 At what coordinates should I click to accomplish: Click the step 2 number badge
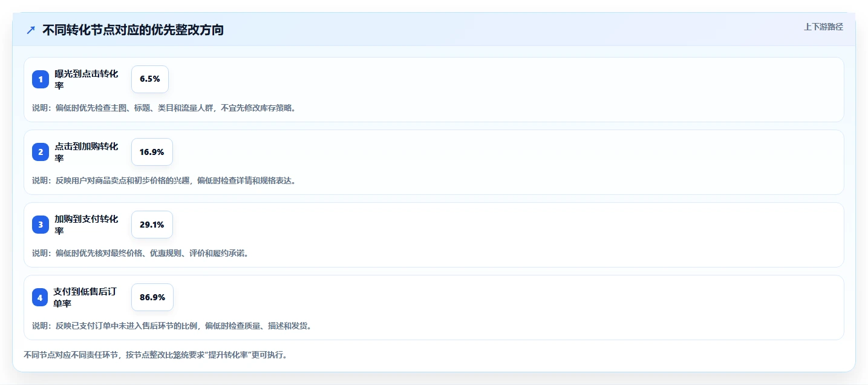click(41, 152)
